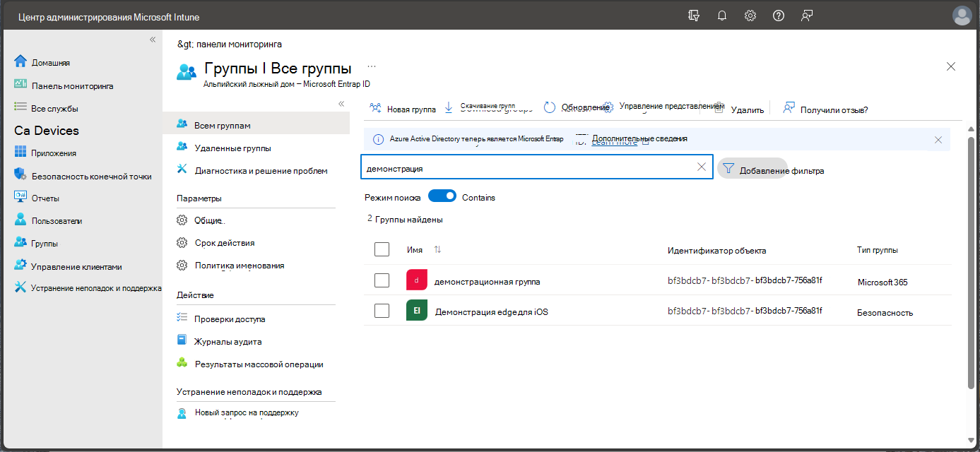Click Идентификатор объекта column header
This screenshot has width=980, height=452.
pos(716,250)
